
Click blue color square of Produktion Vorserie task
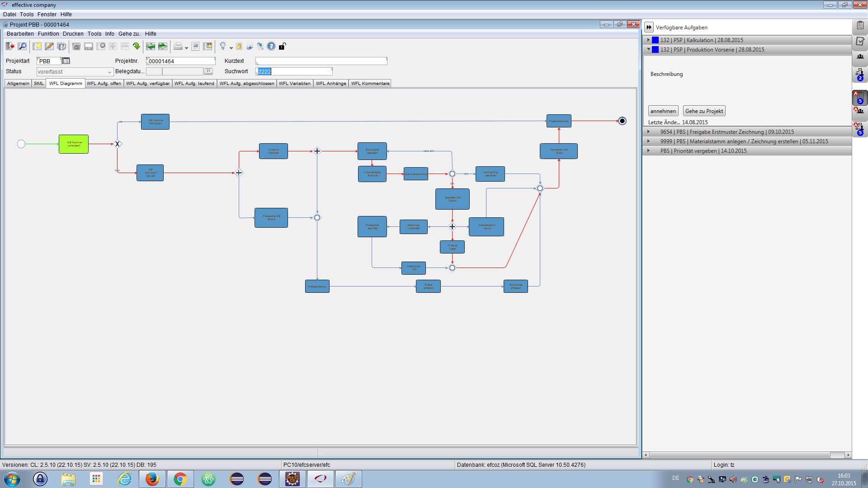click(x=655, y=49)
